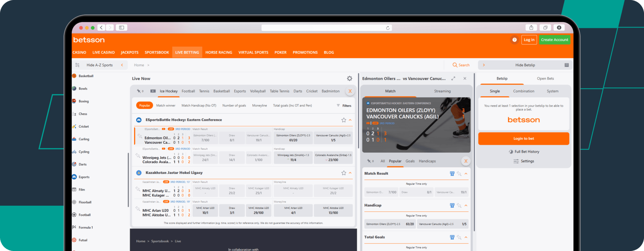Click the browser address bar
The image size is (644, 251).
326,28
